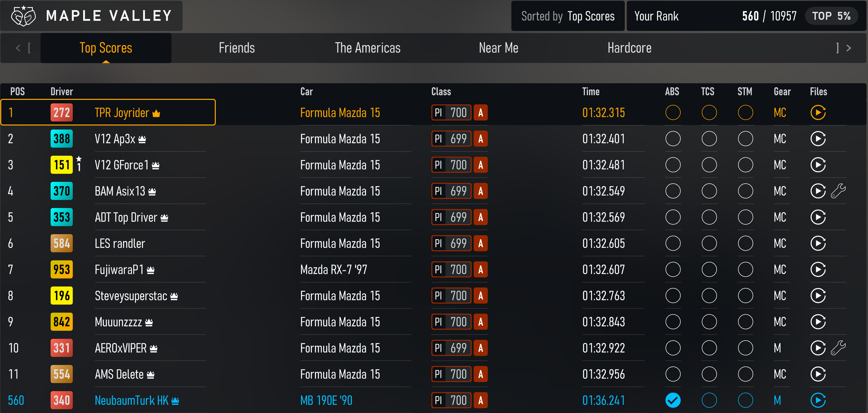
Task: Toggle STM circle on LES randler's row
Action: (x=745, y=243)
